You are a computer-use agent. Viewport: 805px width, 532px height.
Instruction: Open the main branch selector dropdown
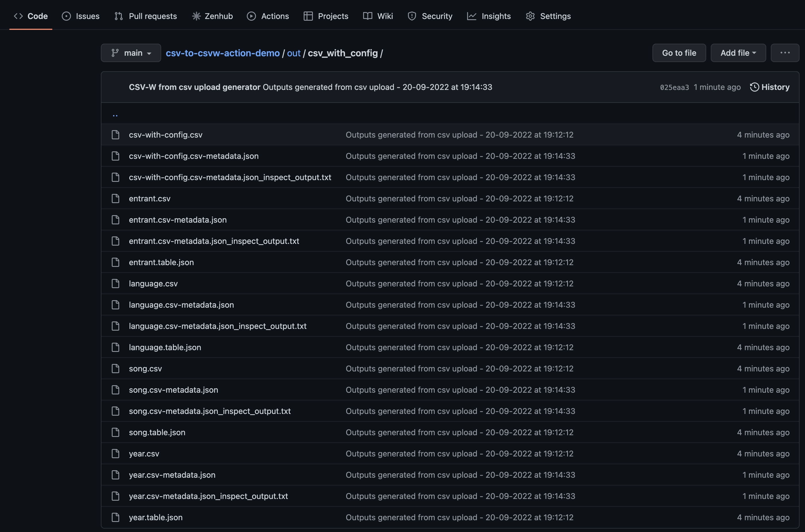[131, 53]
